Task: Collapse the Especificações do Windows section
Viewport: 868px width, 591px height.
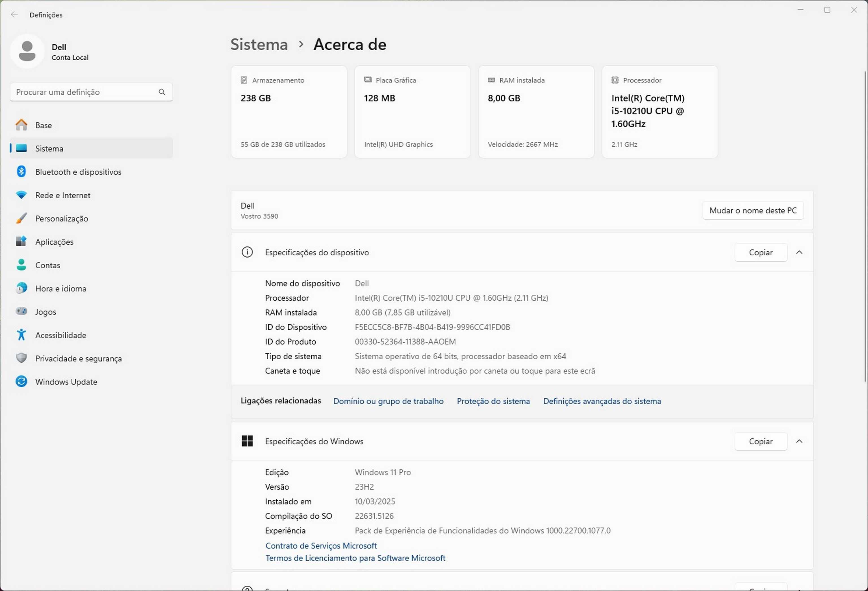Action: pyautogui.click(x=799, y=441)
